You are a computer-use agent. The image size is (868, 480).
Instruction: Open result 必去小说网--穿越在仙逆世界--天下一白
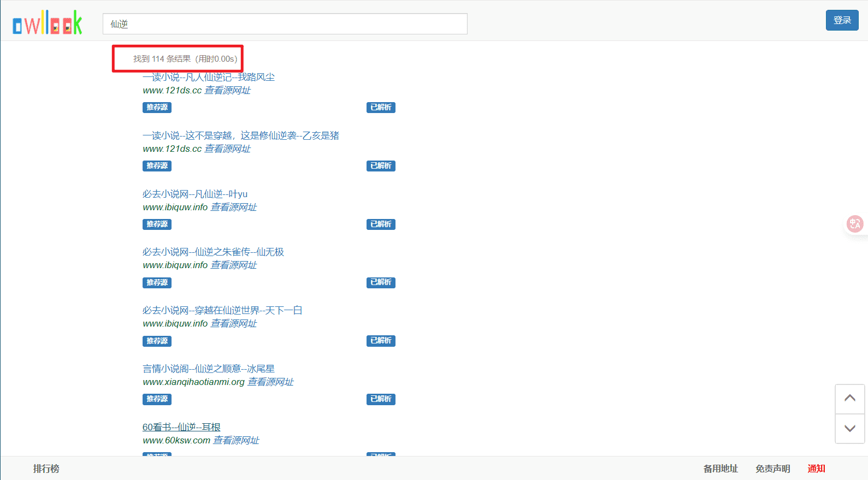pos(222,310)
